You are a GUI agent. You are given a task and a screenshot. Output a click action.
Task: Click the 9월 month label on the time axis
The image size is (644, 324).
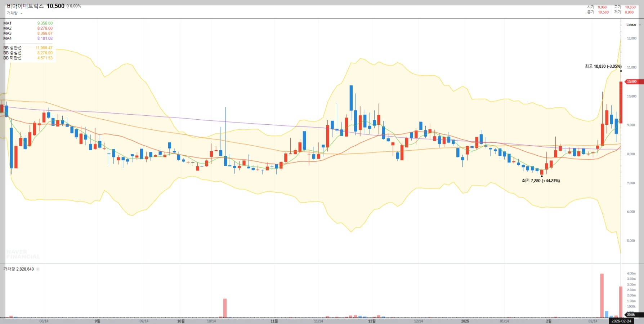coord(97,321)
